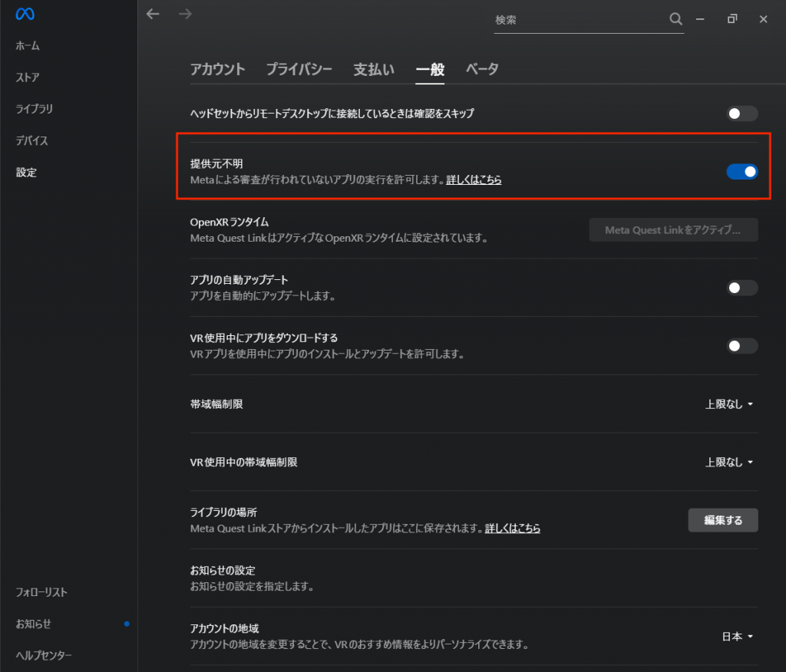Switch to the プライバシー tab

(299, 70)
